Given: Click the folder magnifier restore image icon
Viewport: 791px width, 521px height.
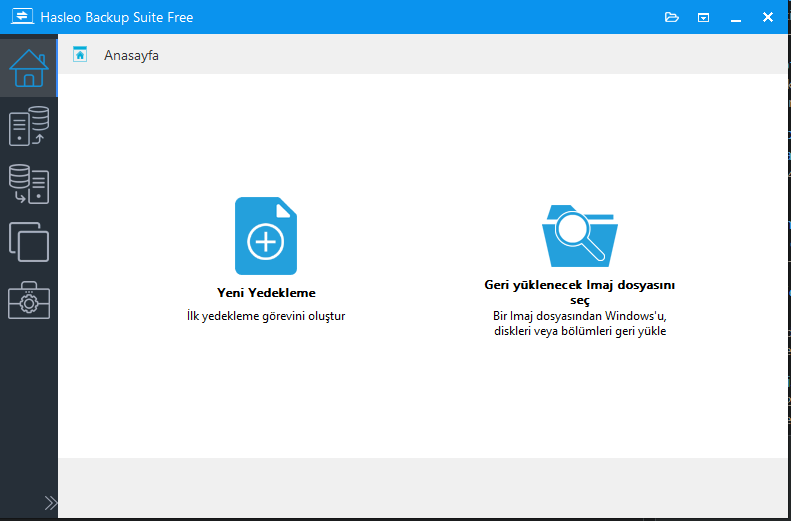Looking at the screenshot, I should (580, 236).
